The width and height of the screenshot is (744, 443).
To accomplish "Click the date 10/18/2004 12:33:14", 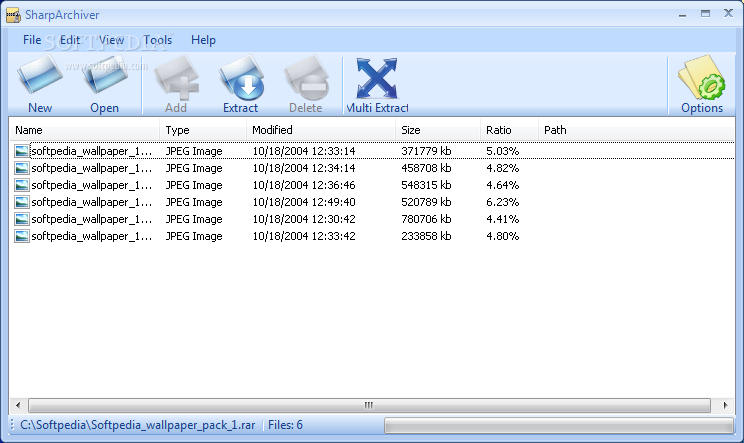I will tap(304, 151).
